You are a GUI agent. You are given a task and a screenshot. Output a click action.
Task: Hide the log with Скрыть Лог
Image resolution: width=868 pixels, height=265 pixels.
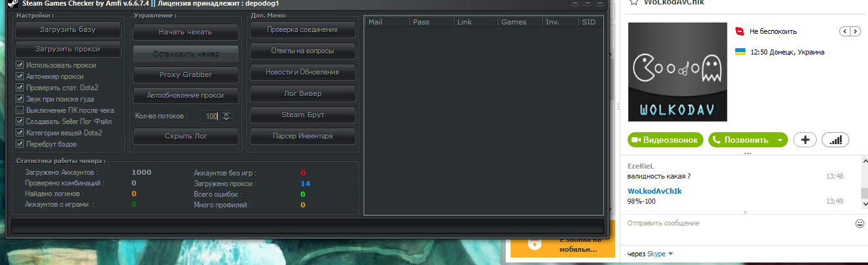pyautogui.click(x=186, y=136)
